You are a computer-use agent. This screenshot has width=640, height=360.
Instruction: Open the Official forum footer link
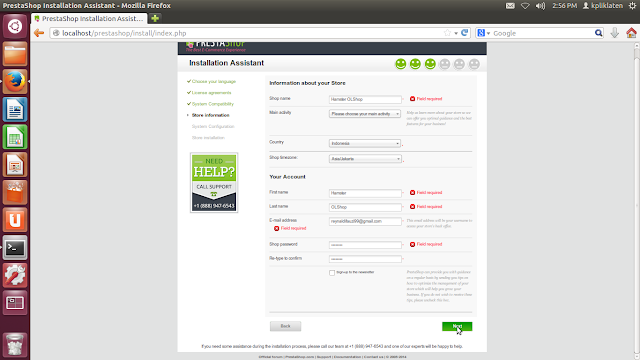271,357
